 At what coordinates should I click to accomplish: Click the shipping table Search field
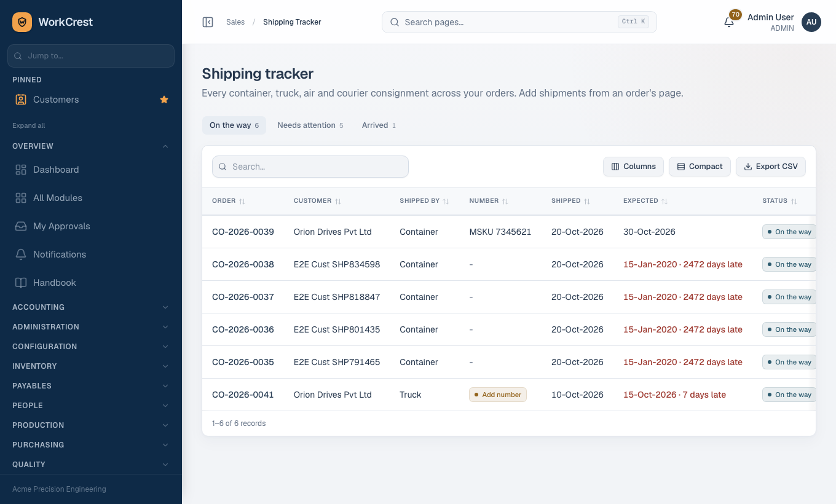(310, 167)
